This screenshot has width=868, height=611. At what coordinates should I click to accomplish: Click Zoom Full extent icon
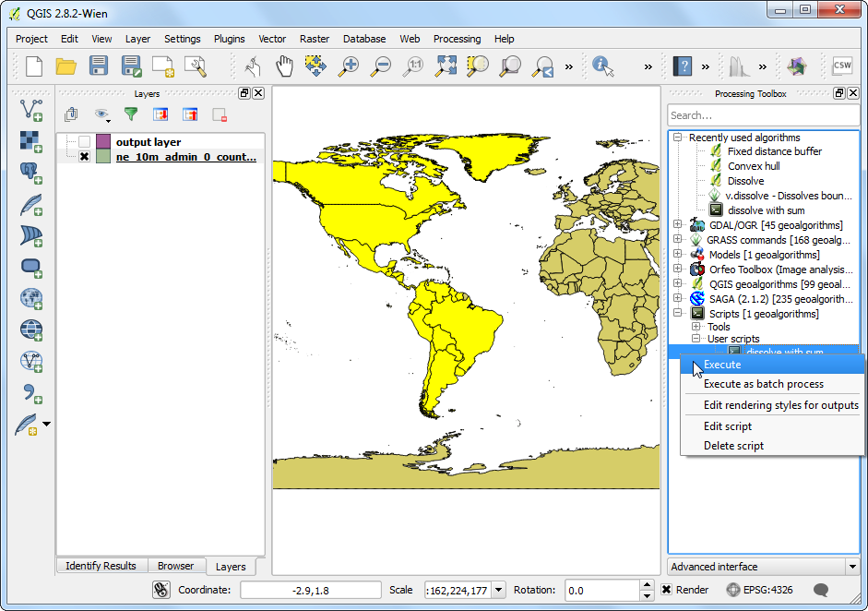(446, 66)
